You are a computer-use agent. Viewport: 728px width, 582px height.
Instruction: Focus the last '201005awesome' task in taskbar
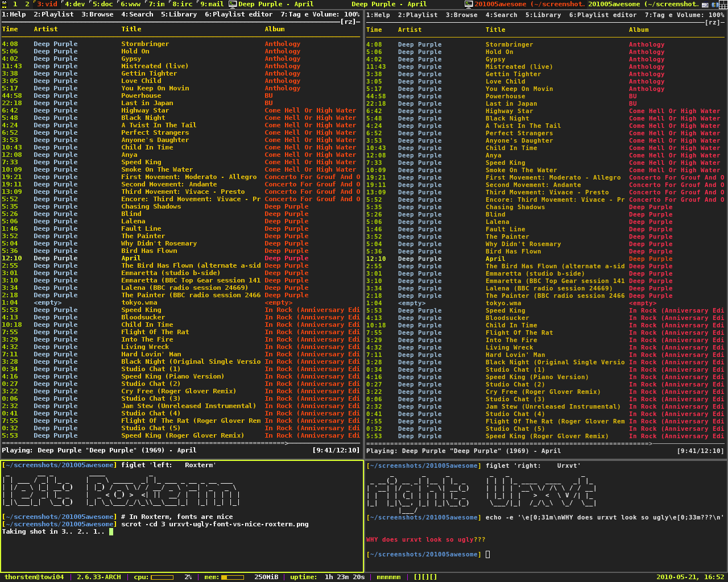[643, 4]
